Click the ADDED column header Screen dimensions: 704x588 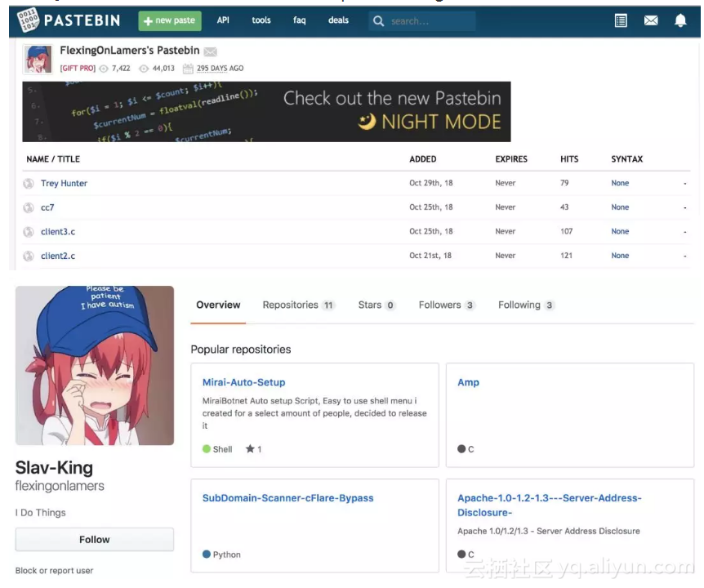[x=422, y=159]
